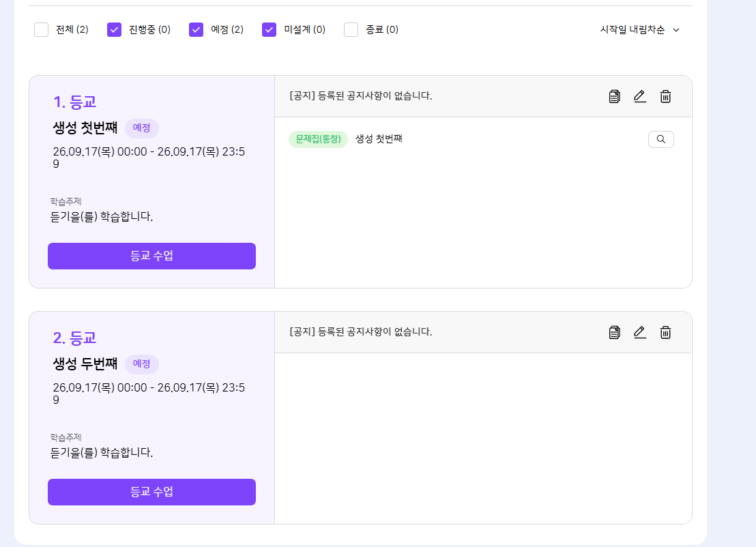
Task: Delete the second lesson with trash icon
Action: [665, 333]
